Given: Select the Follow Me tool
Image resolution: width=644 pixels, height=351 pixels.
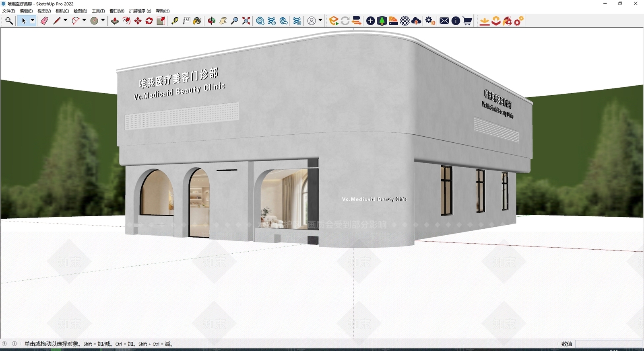Looking at the screenshot, I should click(126, 21).
